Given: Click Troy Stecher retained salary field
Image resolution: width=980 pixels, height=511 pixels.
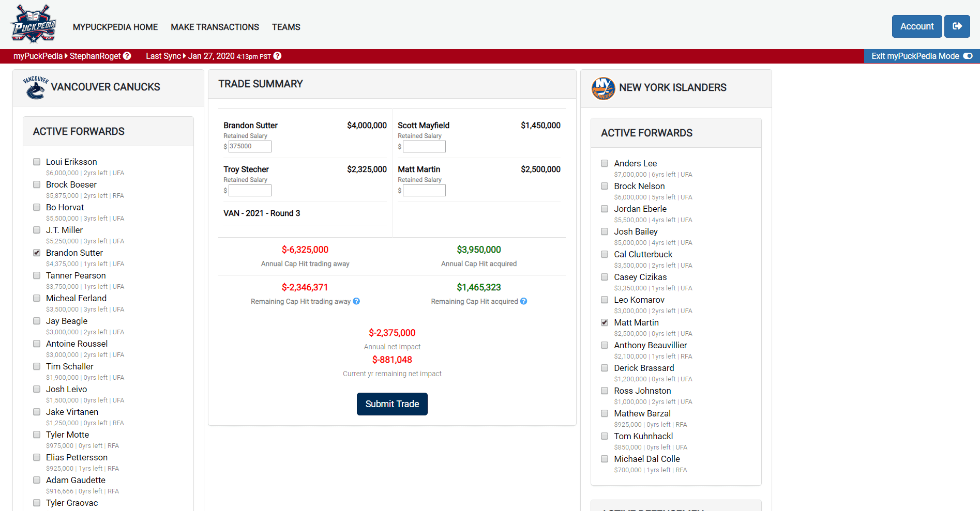Looking at the screenshot, I should [250, 191].
